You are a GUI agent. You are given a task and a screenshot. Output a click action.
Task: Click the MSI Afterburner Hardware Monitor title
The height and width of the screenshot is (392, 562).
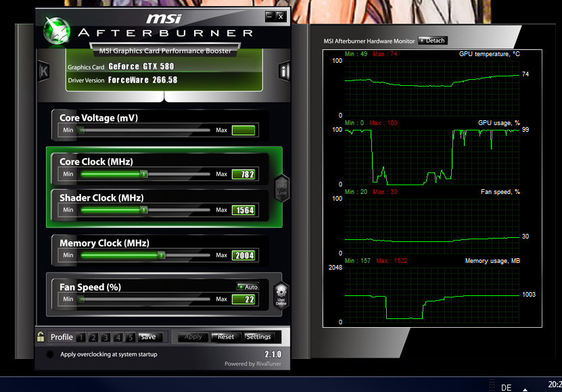tap(369, 41)
